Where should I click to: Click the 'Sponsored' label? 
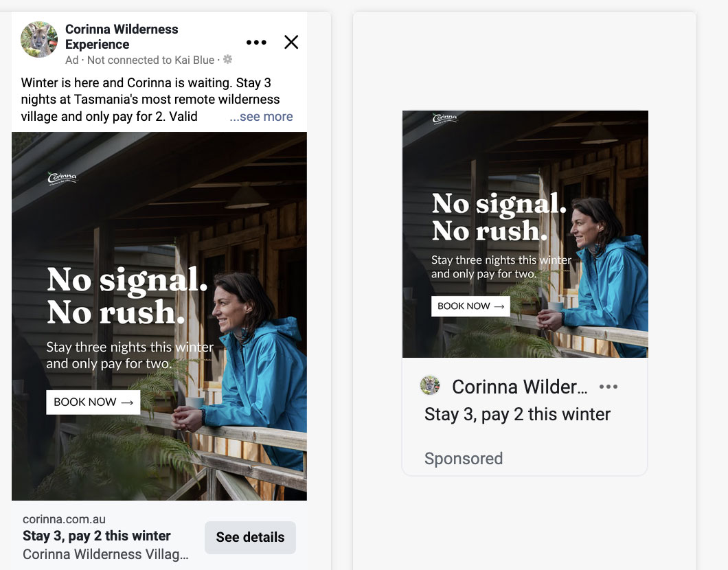click(x=464, y=459)
